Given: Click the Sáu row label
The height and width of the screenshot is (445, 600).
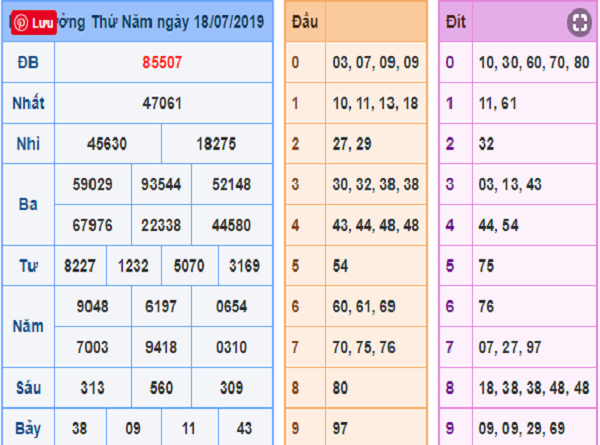Looking at the screenshot, I should pyautogui.click(x=28, y=388).
